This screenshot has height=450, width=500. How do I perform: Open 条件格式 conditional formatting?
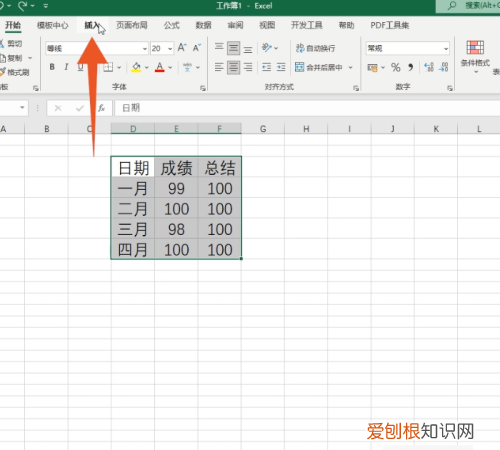475,56
